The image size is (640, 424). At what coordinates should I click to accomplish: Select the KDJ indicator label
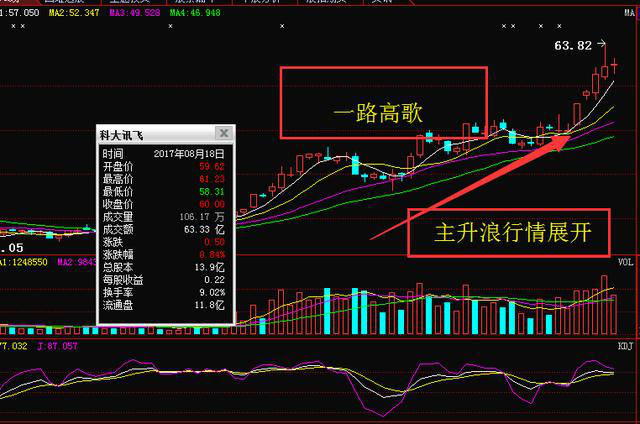click(x=625, y=345)
